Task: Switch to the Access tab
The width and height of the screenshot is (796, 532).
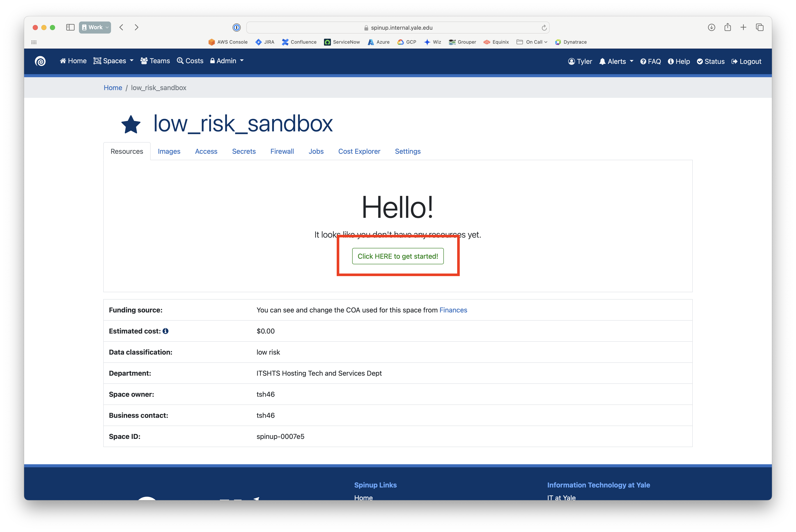Action: (x=206, y=151)
